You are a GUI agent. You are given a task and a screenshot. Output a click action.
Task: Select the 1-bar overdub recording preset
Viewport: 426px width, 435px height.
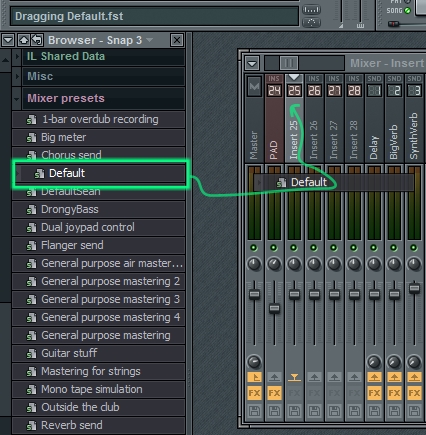click(98, 120)
